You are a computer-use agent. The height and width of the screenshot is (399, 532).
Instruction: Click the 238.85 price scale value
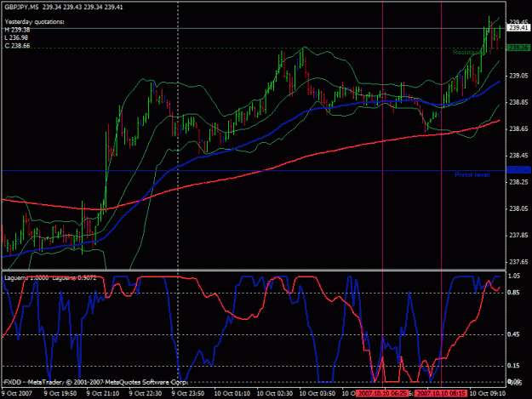pos(518,102)
